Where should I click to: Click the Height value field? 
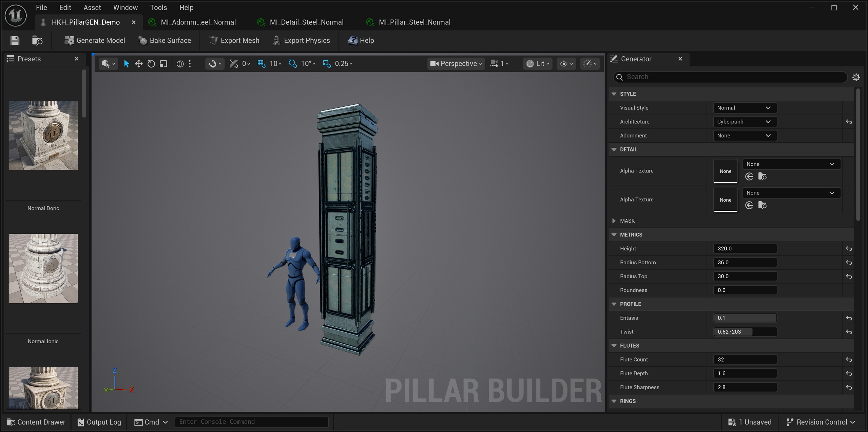[x=745, y=249]
